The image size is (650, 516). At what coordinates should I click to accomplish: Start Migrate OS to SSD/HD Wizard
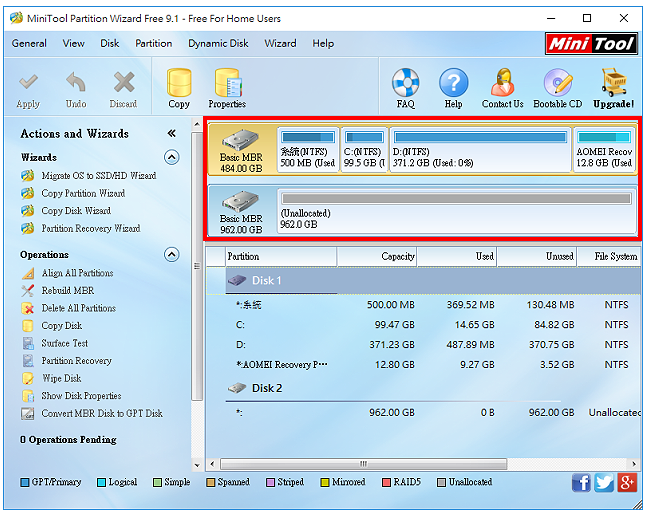99,176
